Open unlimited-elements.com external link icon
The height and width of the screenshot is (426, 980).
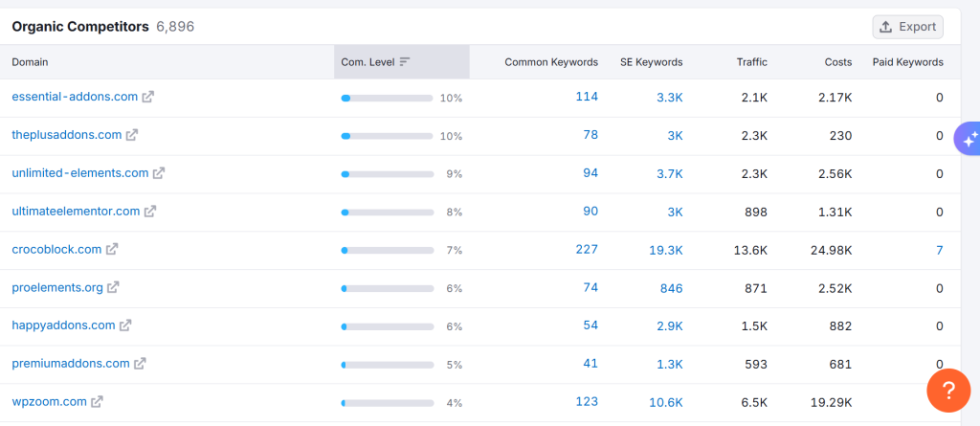159,173
